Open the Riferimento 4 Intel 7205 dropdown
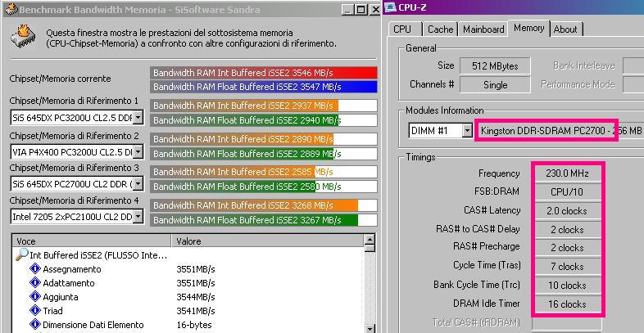This screenshot has width=644, height=333. tap(138, 216)
